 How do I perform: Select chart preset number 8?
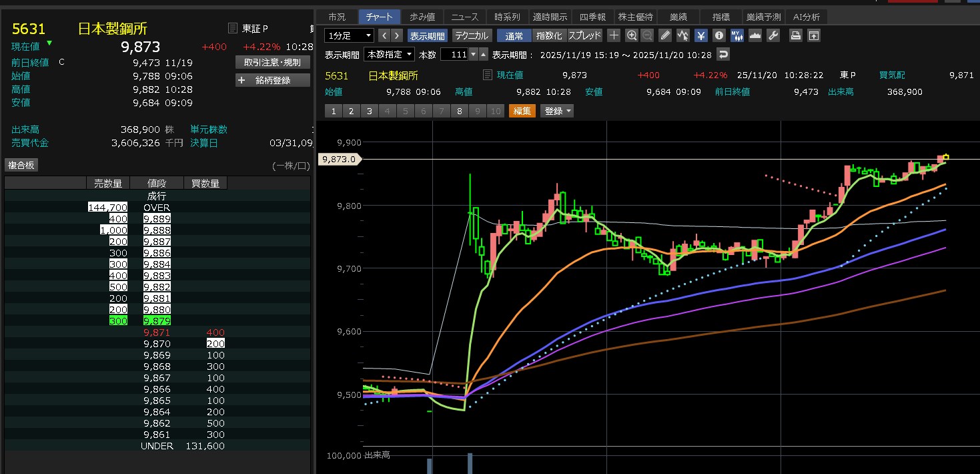click(x=459, y=111)
